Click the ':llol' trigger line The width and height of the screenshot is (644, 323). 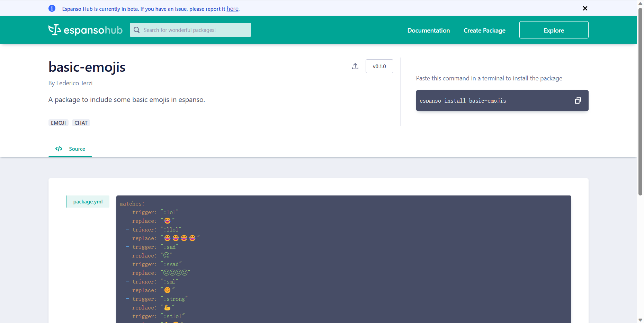click(x=154, y=230)
